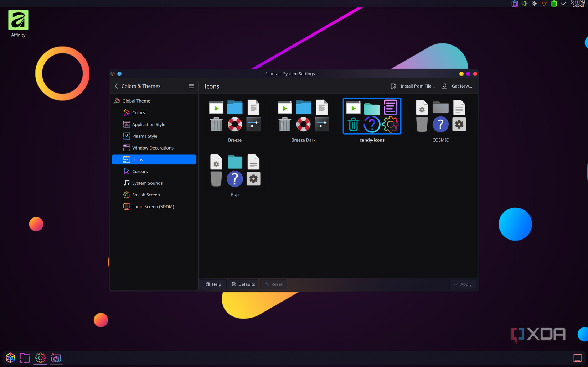The height and width of the screenshot is (367, 588).
Task: Open Login Screen (SDDM) settings
Action: click(153, 206)
